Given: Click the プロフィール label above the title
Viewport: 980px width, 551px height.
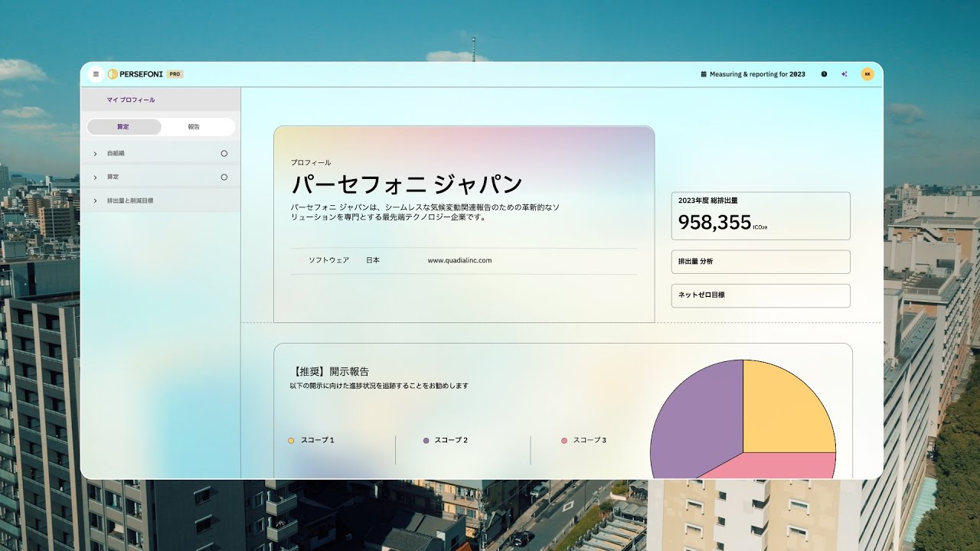Looking at the screenshot, I should (311, 163).
